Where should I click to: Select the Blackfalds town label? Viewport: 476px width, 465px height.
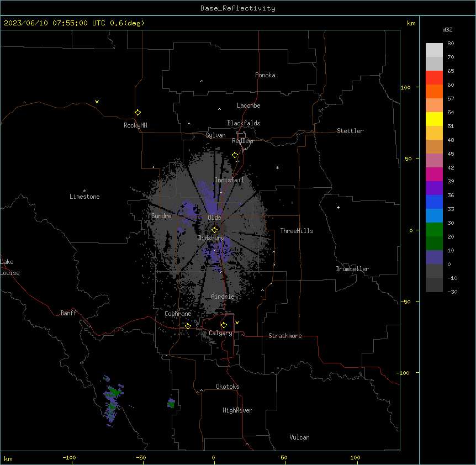pyautogui.click(x=244, y=123)
